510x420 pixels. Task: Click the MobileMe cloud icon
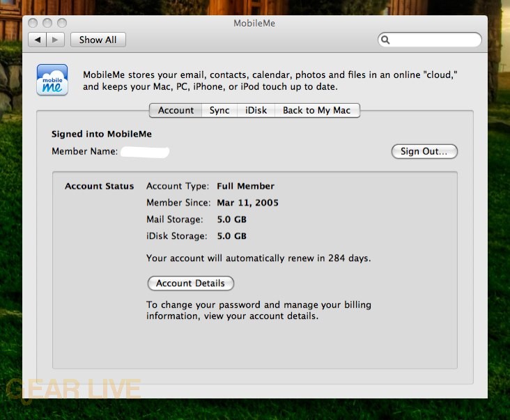pyautogui.click(x=52, y=80)
